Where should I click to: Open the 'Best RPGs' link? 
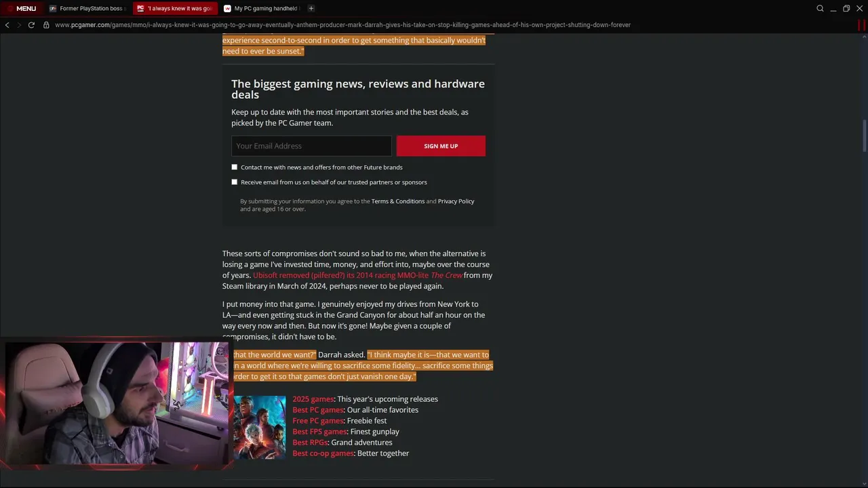[310, 443]
